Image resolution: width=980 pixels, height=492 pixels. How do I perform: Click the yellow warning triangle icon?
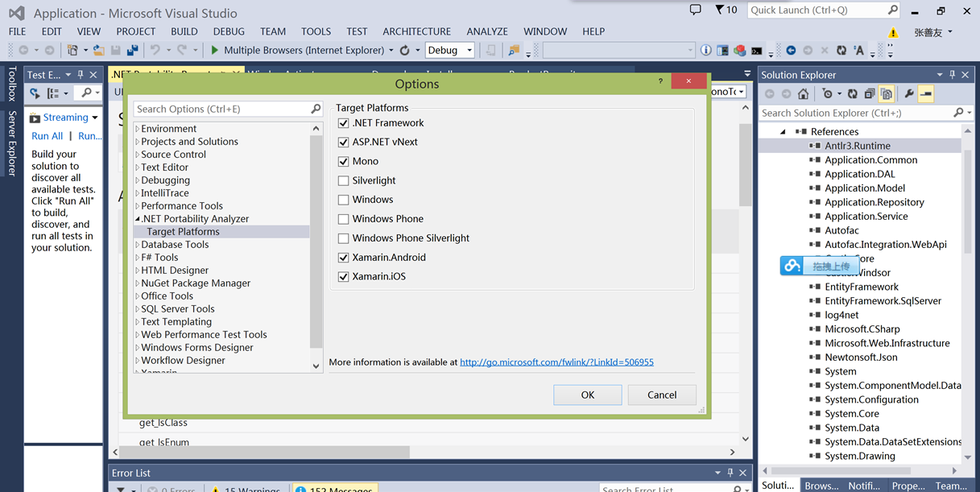point(893,32)
